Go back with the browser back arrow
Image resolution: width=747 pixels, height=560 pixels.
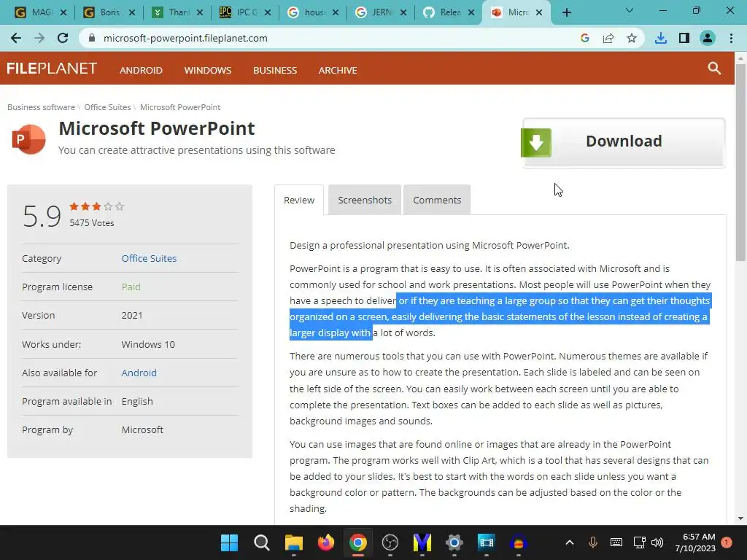[x=16, y=38]
